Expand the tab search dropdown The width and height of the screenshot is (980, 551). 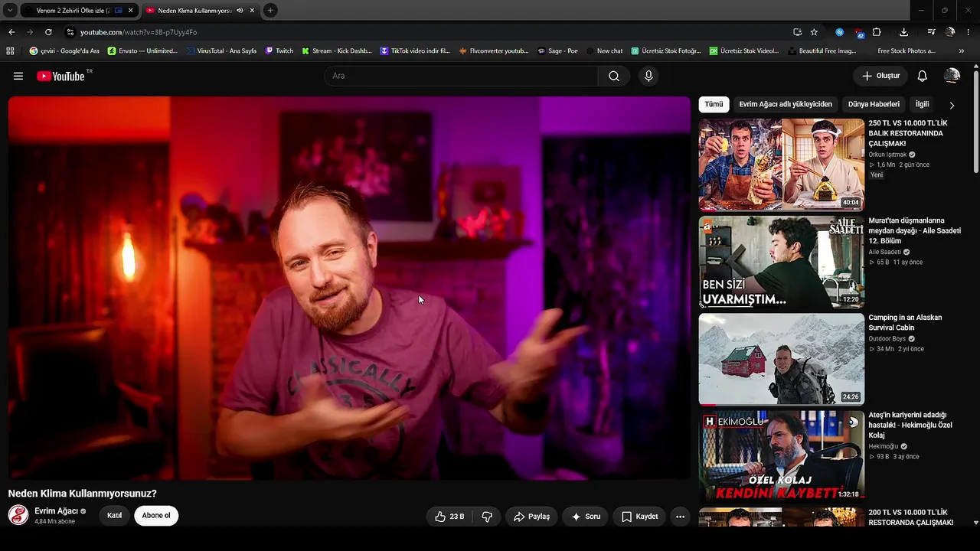click(x=10, y=11)
